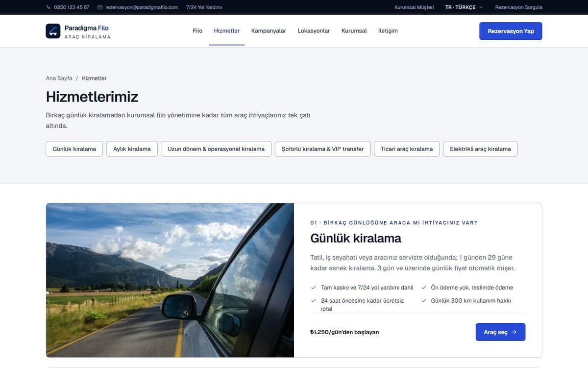Navigate to the Kurumsal menu item
This screenshot has width=588, height=368.
pos(354,31)
